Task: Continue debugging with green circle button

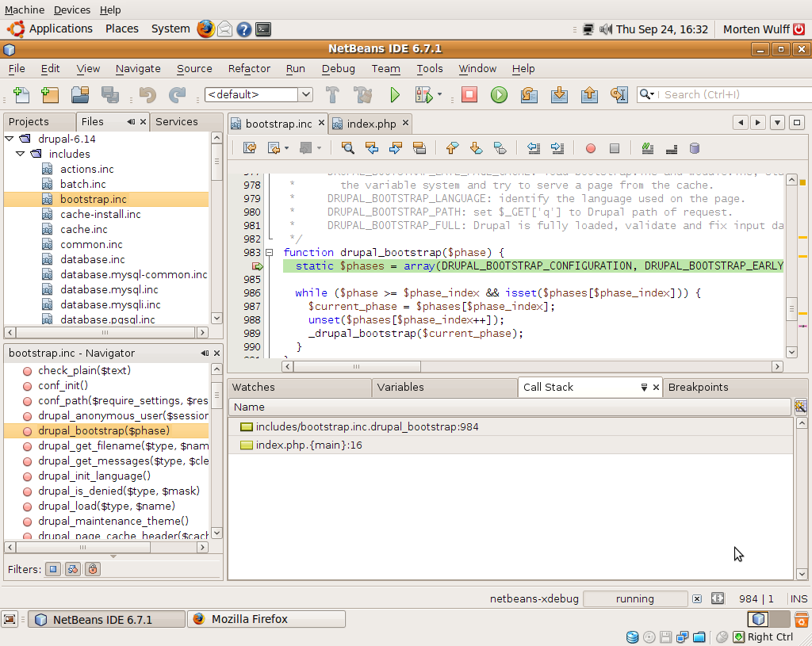Action: [x=500, y=95]
